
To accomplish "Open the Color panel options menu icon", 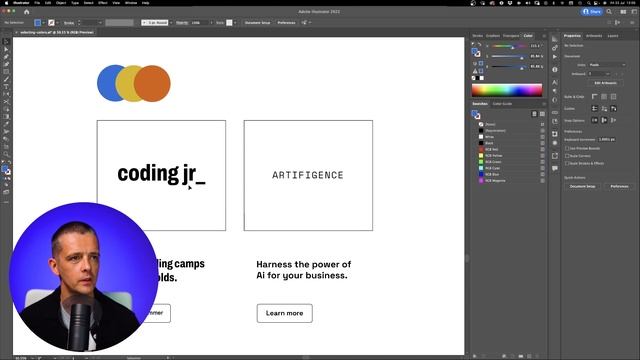I will (544, 36).
